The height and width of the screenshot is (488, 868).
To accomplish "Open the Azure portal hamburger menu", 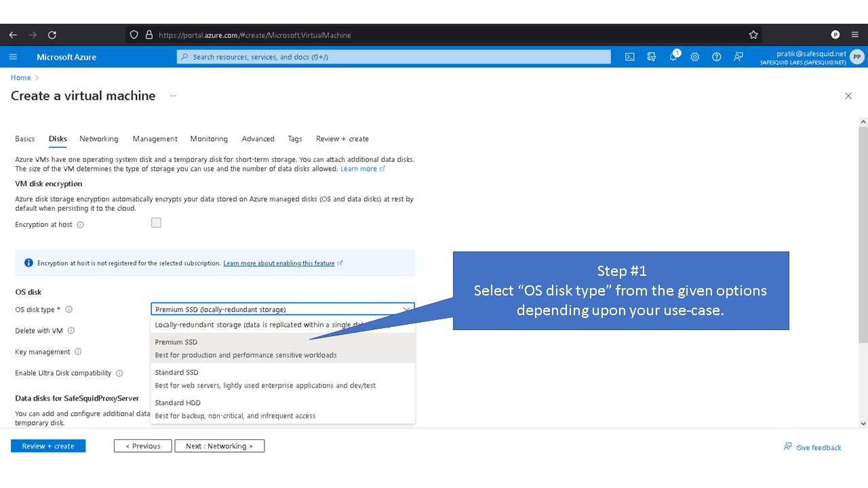I will tap(13, 57).
